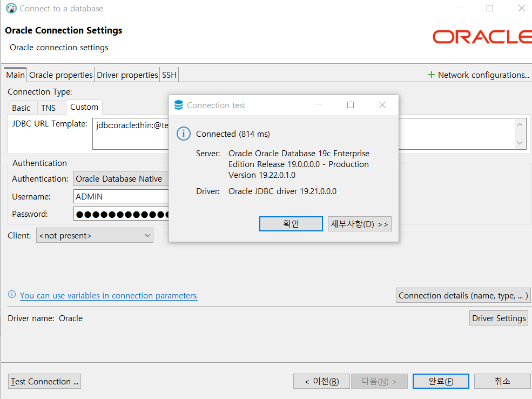The width and height of the screenshot is (532, 399).
Task: Click the Oracle logo
Action: pos(482,37)
